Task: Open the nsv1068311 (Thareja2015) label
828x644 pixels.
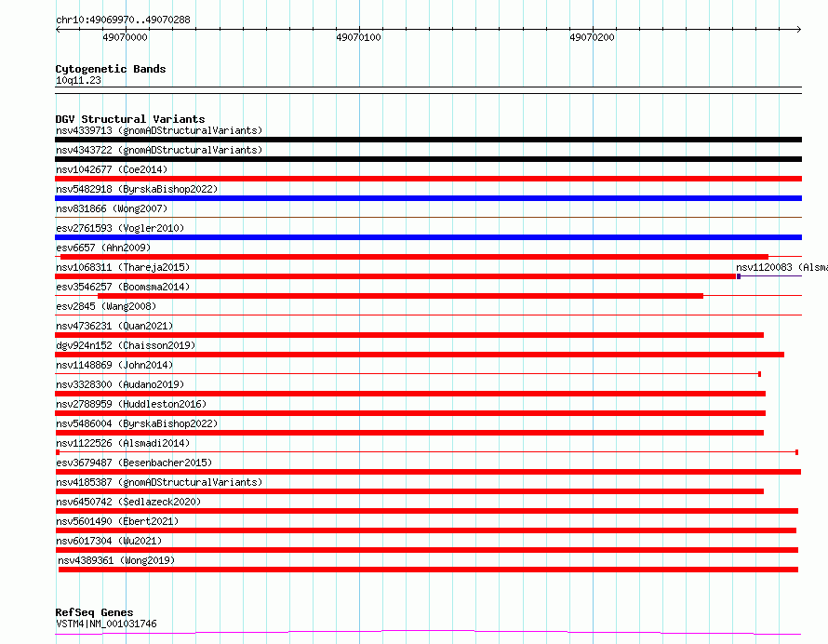Action: click(123, 267)
